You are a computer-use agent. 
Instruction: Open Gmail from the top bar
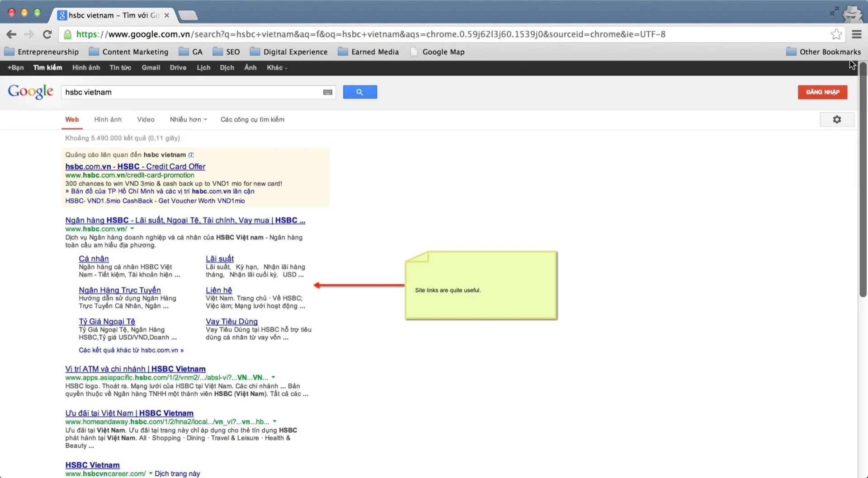(x=151, y=68)
